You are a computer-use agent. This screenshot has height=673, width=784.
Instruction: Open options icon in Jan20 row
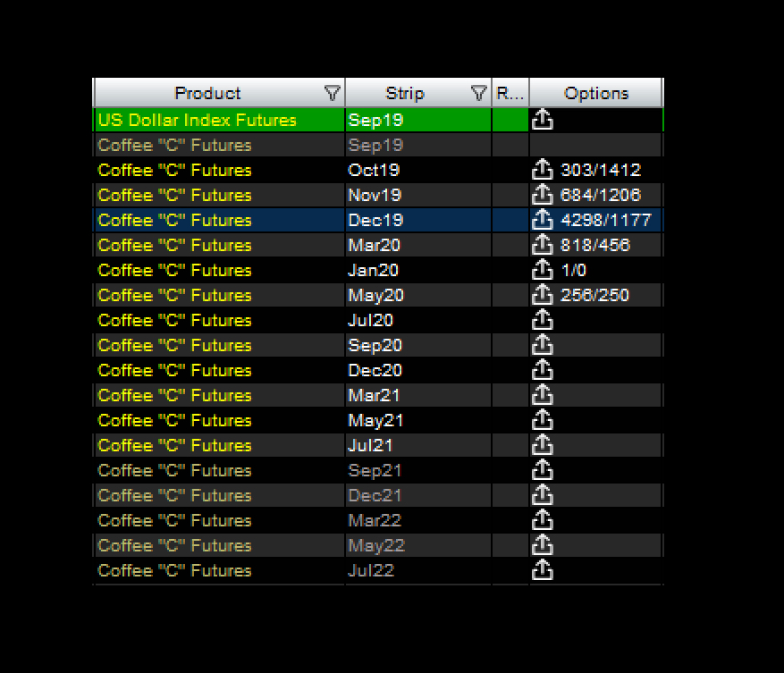[x=542, y=270]
